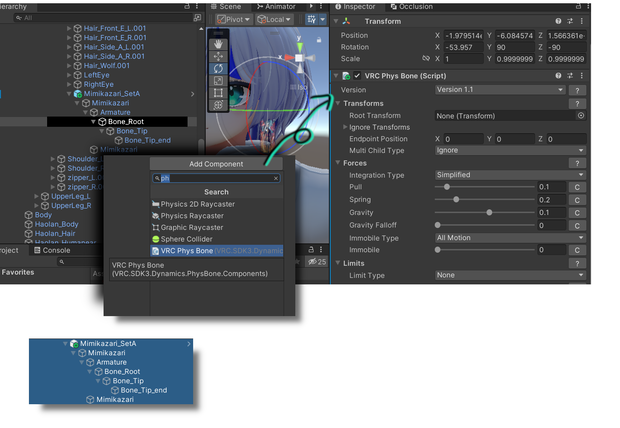The width and height of the screenshot is (620, 428).
Task: Open the Version 1.1 dropdown
Action: point(500,90)
